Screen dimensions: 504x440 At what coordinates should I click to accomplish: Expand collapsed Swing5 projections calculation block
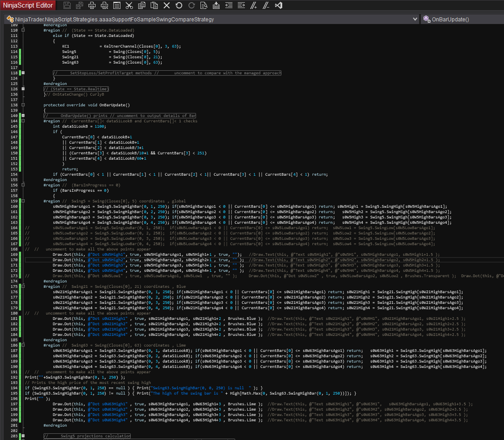point(23,436)
